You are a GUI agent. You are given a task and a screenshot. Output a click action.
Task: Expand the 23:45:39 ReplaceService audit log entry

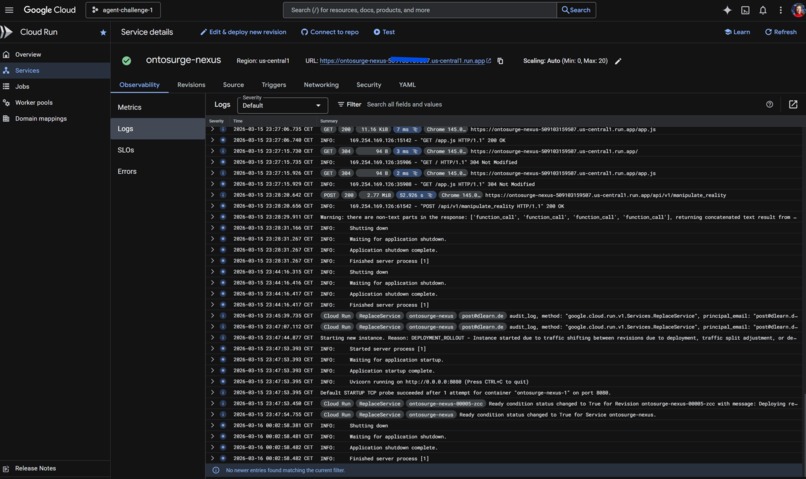[x=212, y=316]
